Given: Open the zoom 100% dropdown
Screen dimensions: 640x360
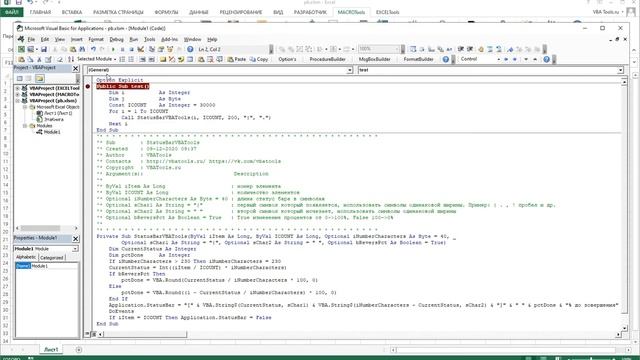Looking at the screenshot, I should tap(397, 49).
